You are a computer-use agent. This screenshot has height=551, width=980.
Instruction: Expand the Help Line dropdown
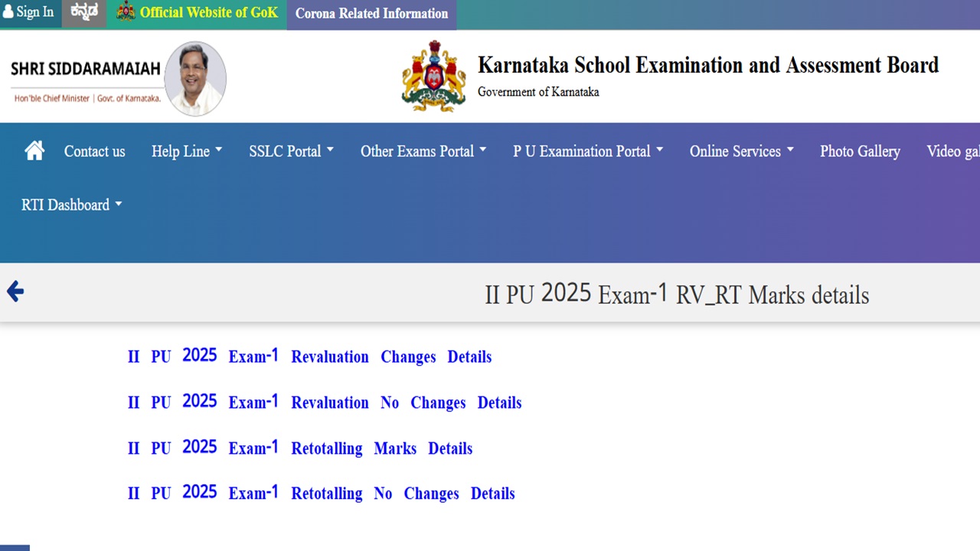click(x=186, y=152)
